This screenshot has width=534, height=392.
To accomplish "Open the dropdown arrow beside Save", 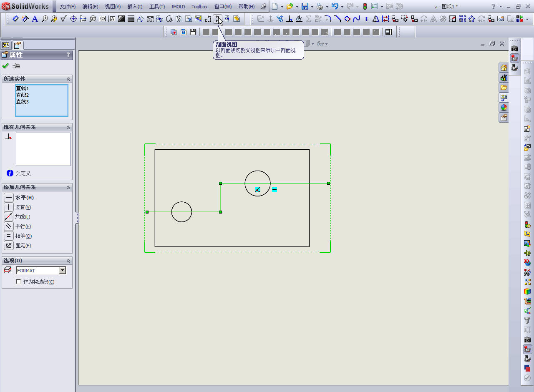I will click(x=312, y=7).
